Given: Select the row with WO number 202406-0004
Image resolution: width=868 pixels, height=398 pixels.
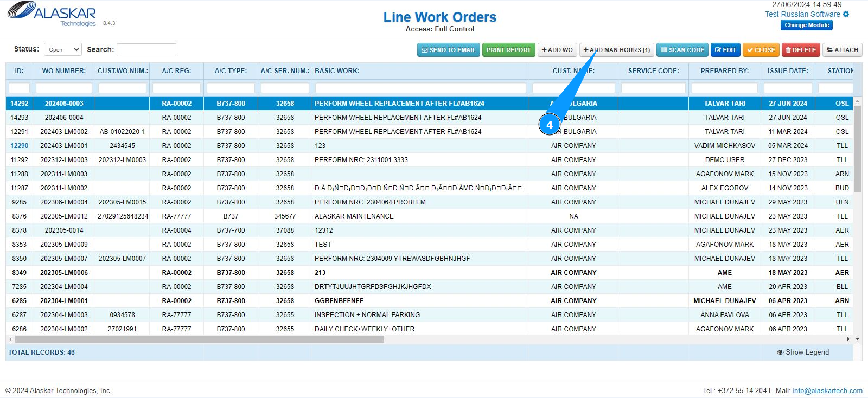Looking at the screenshot, I should point(429,118).
